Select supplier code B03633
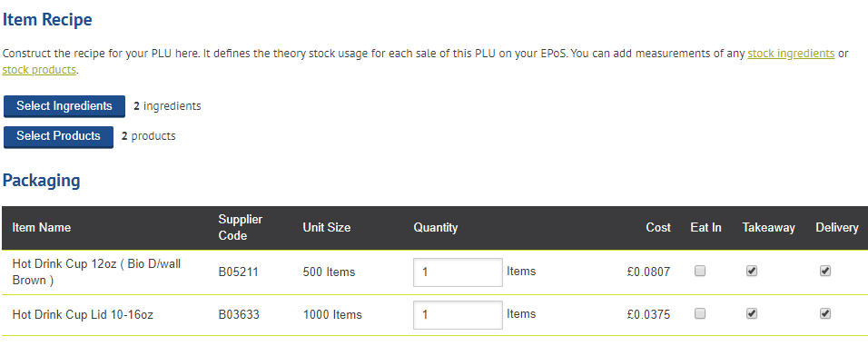This screenshot has height=346, width=868. 239,315
